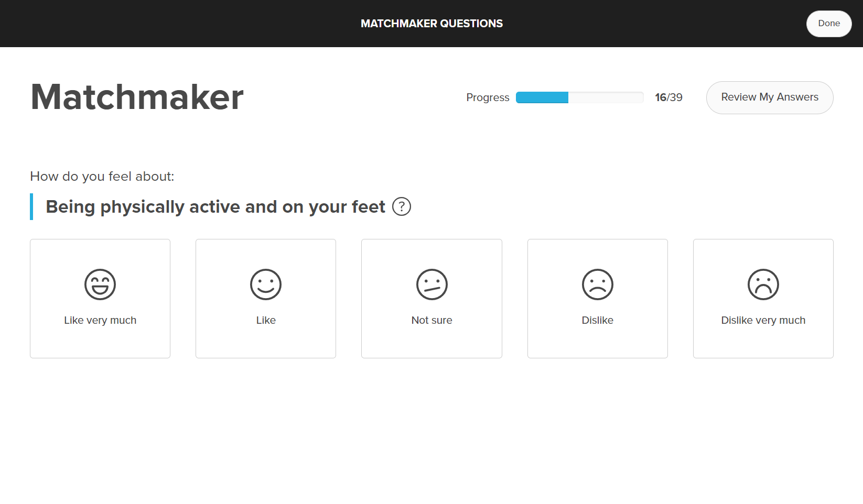Click the neutral face icon

[x=431, y=284]
